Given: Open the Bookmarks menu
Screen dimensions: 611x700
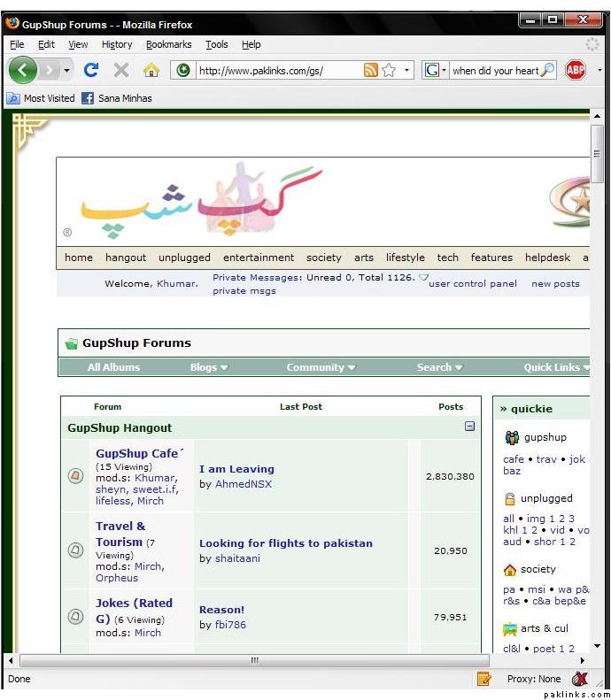Looking at the screenshot, I should (x=168, y=44).
